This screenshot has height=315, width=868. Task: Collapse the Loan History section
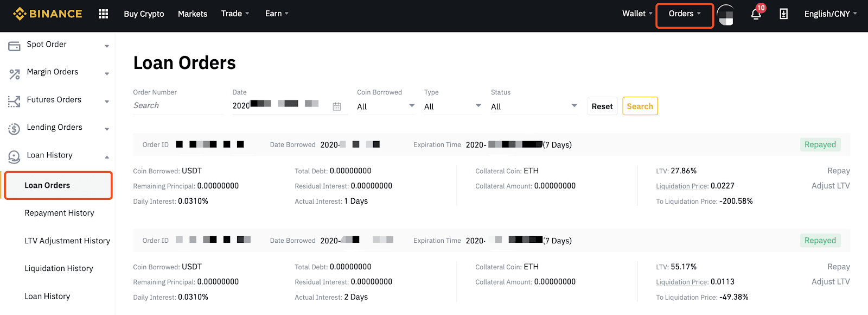[x=107, y=157]
